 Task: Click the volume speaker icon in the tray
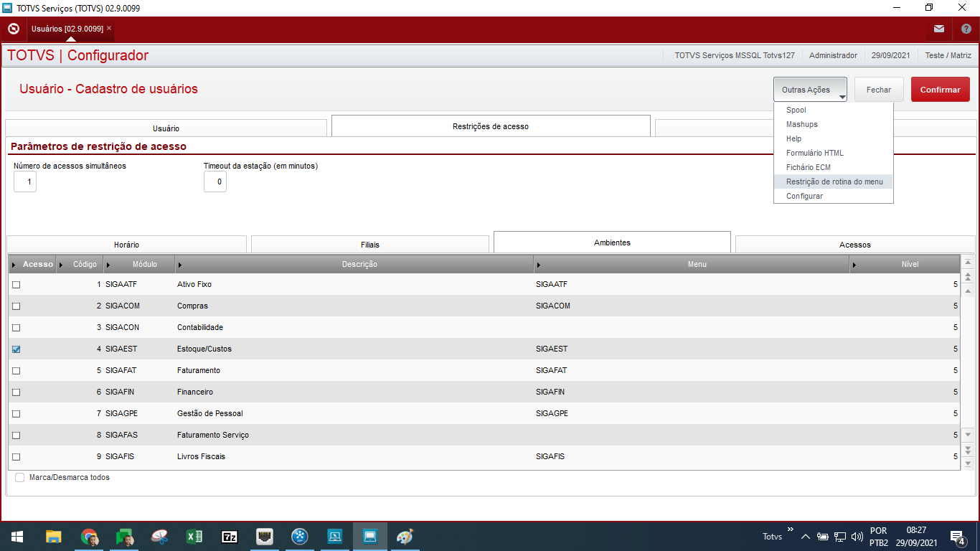857,537
